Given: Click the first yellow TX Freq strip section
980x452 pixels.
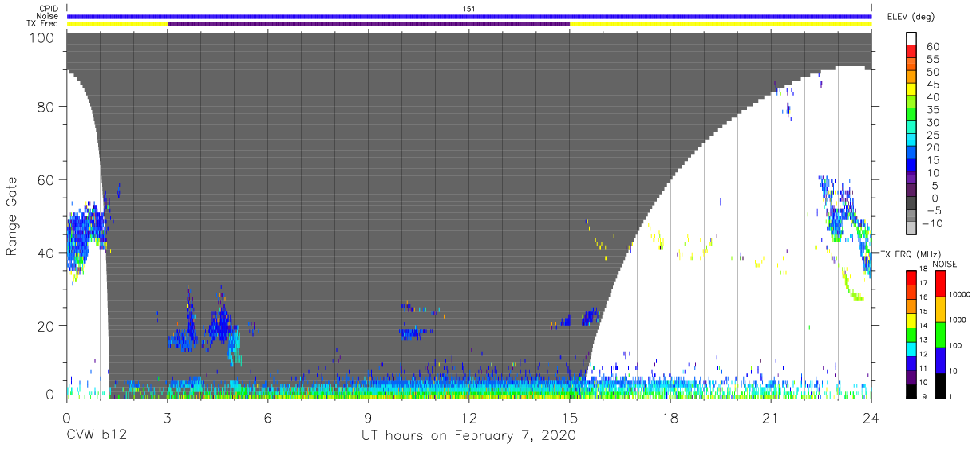Looking at the screenshot, I should [117, 24].
